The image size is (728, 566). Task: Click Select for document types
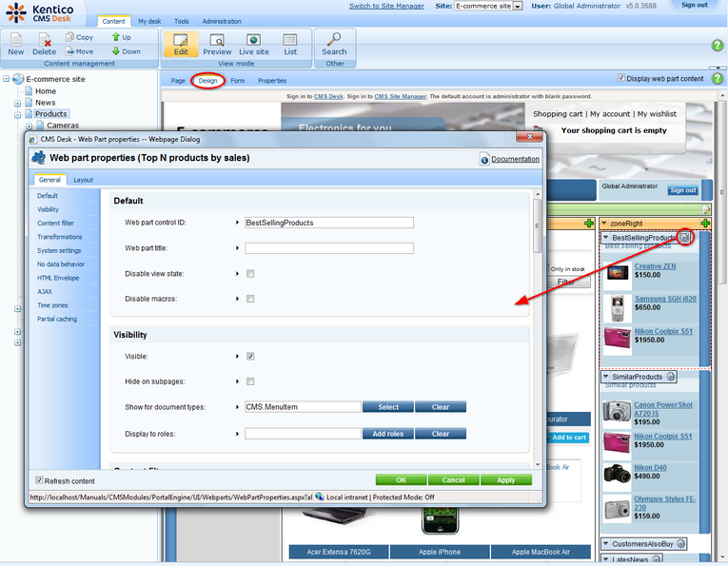388,407
